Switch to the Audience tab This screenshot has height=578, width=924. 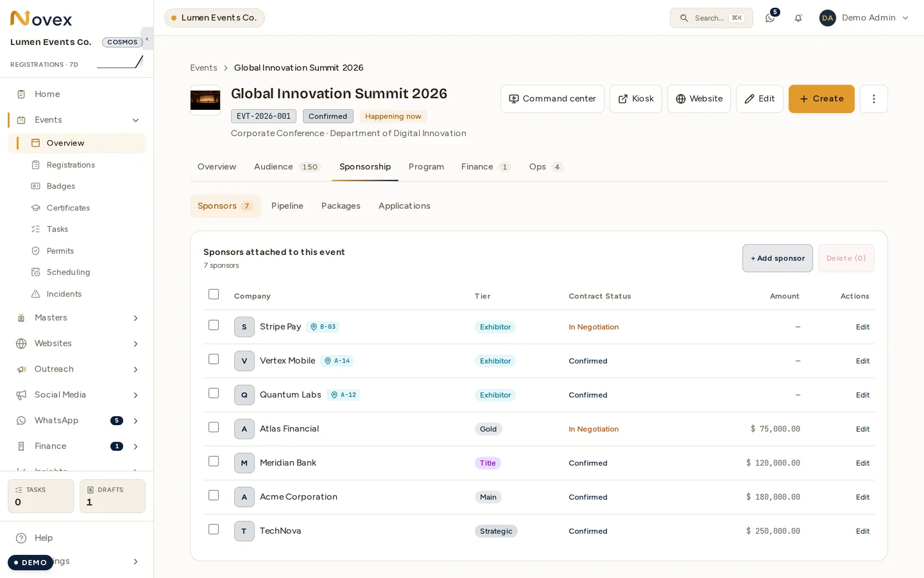click(x=287, y=167)
